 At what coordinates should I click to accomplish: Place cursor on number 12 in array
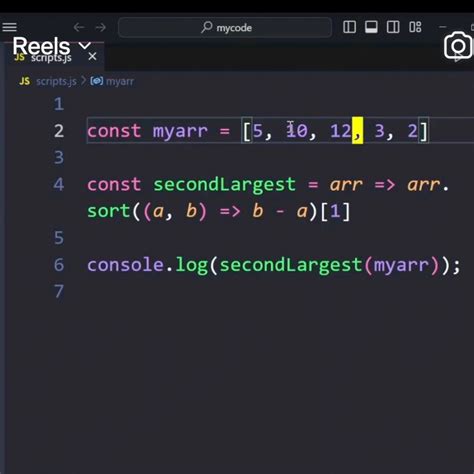340,131
